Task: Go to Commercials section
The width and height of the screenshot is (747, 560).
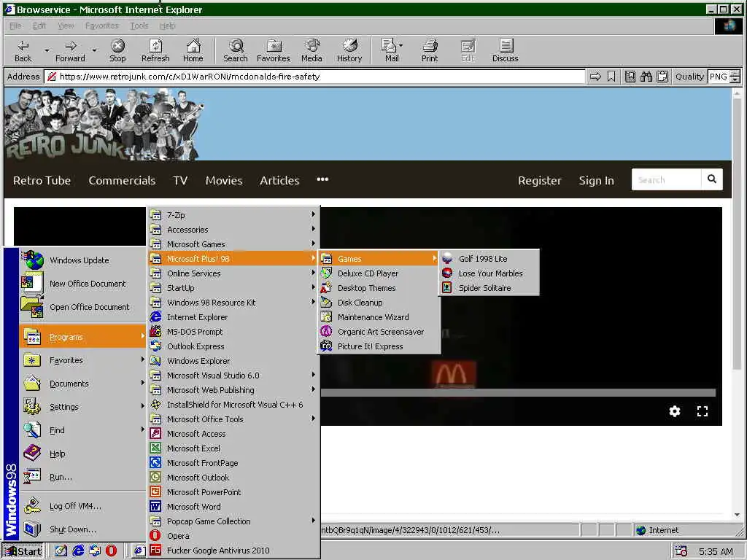Action: click(122, 181)
